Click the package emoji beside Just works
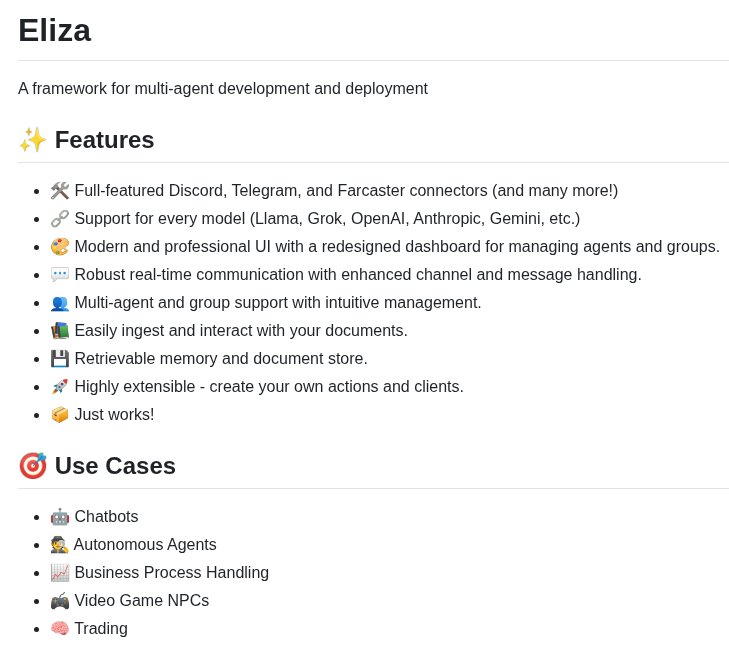Viewport: 729px width, 649px height. tap(60, 415)
